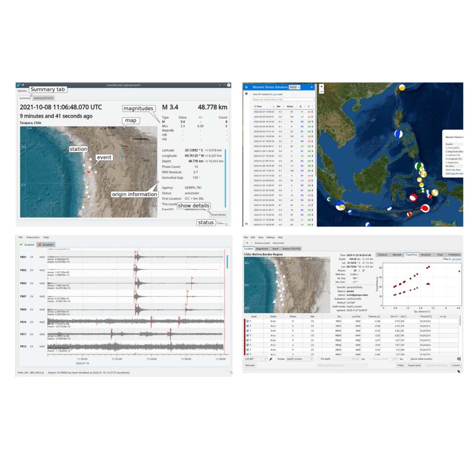This screenshot has height=476, width=476.
Task: Click the undo arrow before Previous event
Action: [247, 243]
